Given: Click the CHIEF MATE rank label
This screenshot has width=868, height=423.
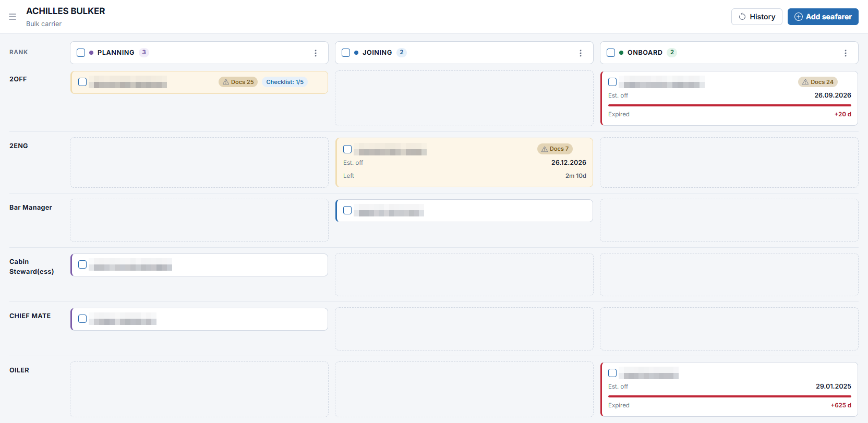Looking at the screenshot, I should [30, 316].
